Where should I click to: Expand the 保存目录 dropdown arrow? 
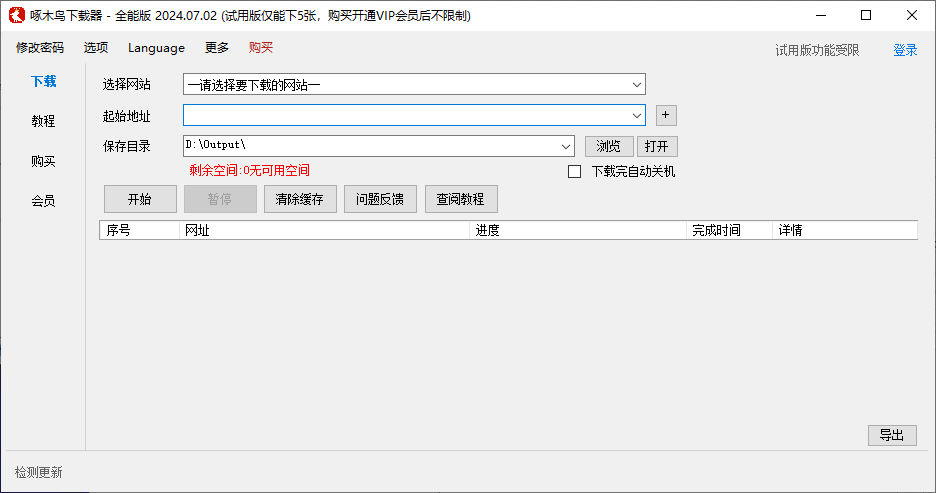coord(565,146)
